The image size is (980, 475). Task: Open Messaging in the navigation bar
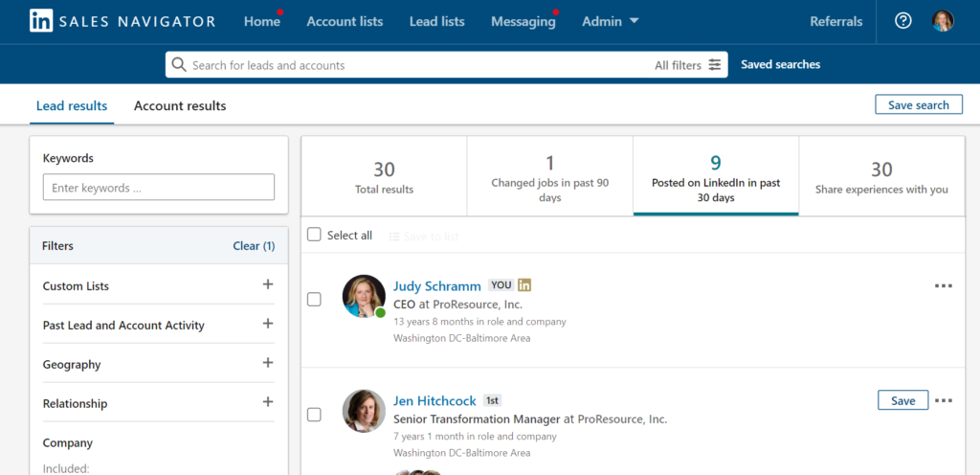523,21
